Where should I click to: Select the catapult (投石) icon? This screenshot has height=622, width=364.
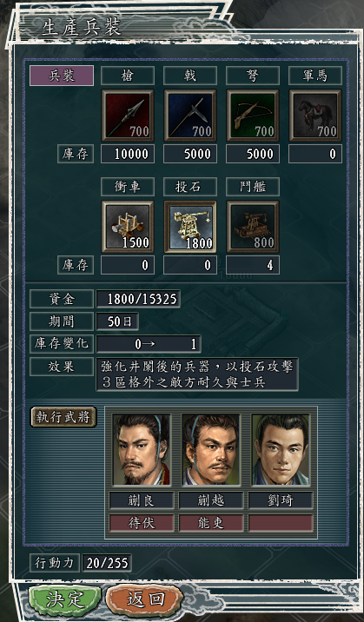point(190,227)
